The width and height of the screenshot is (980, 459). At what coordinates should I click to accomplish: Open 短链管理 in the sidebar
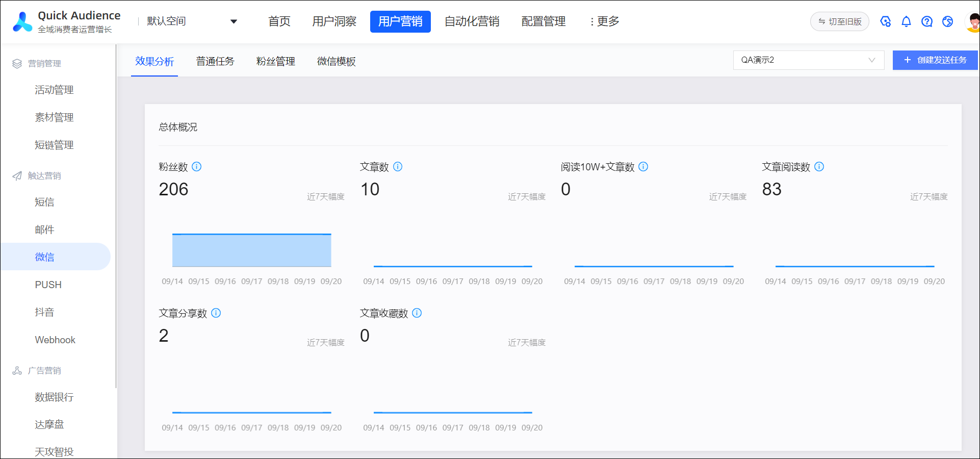click(x=54, y=145)
